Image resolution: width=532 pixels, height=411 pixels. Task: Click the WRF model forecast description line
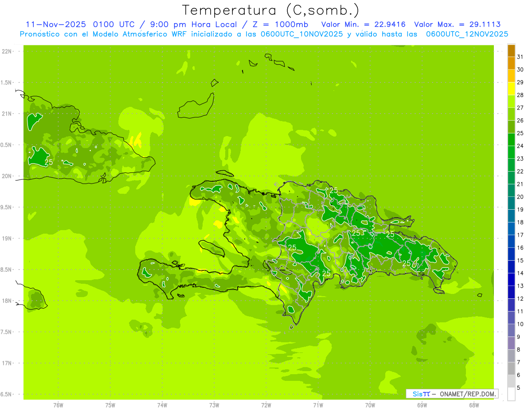[x=264, y=34]
